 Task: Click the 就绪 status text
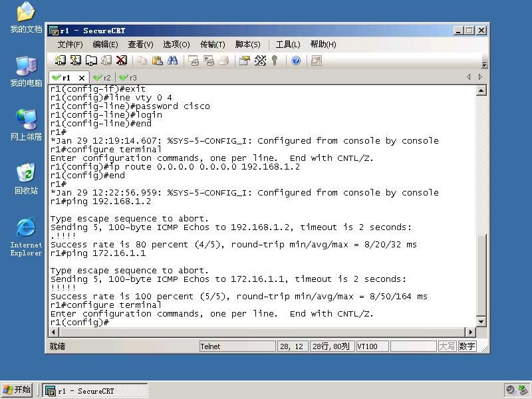point(57,346)
